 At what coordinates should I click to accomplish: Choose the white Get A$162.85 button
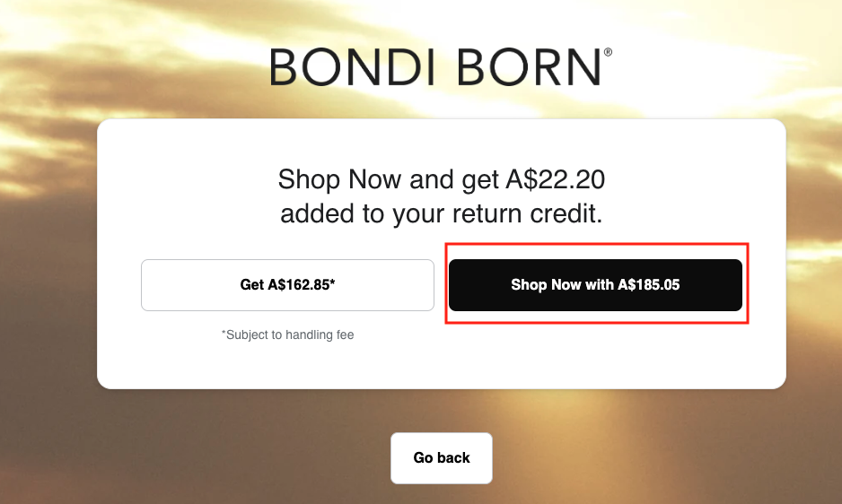tap(287, 285)
